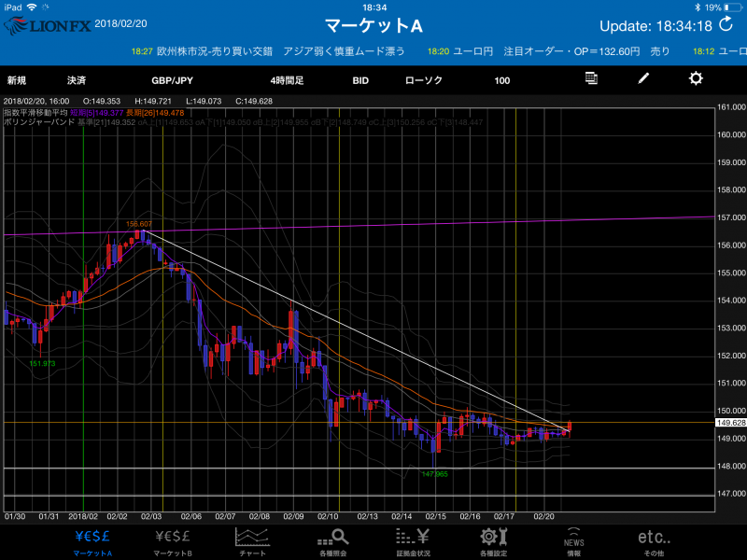The width and height of the screenshot is (747, 560).
Task: Open the その他 etc. tab
Action: pyautogui.click(x=654, y=540)
